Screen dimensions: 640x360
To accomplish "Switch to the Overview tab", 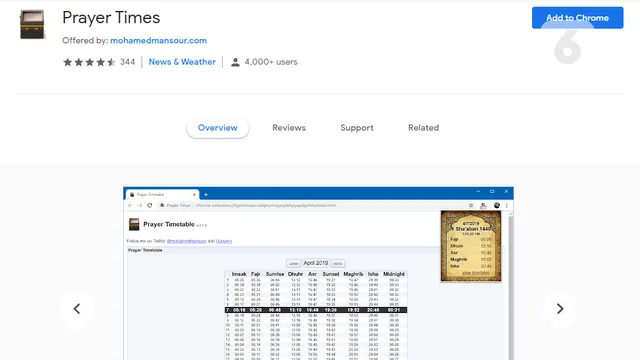I will [218, 128].
